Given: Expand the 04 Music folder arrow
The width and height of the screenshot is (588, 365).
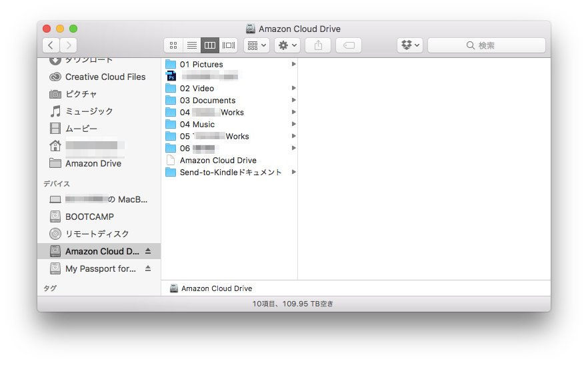Looking at the screenshot, I should pyautogui.click(x=293, y=124).
